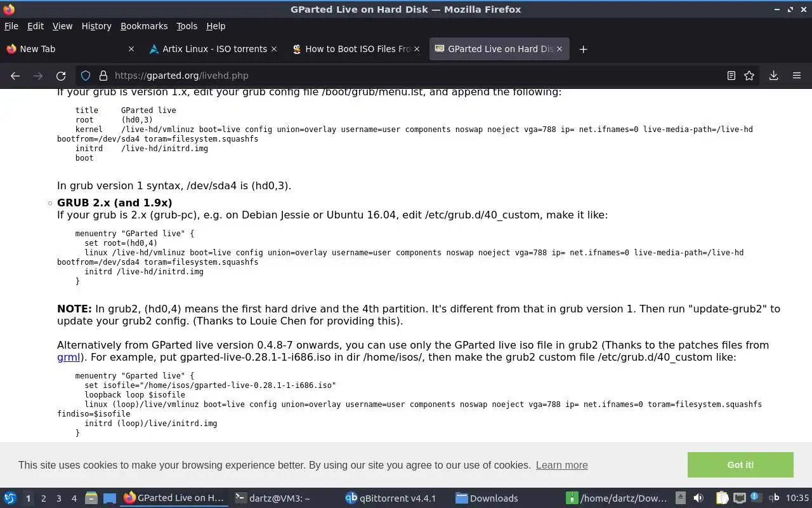Viewport: 812px width, 508px height.
Task: Click the removable media eject tray icon
Action: pyautogui.click(x=680, y=498)
